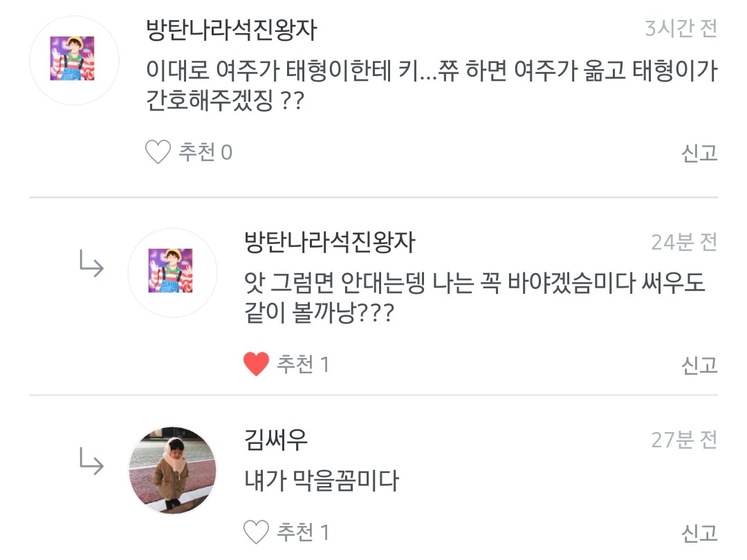Click the 27분 전 timestamp
This screenshot has height=560, width=747.
684,439
